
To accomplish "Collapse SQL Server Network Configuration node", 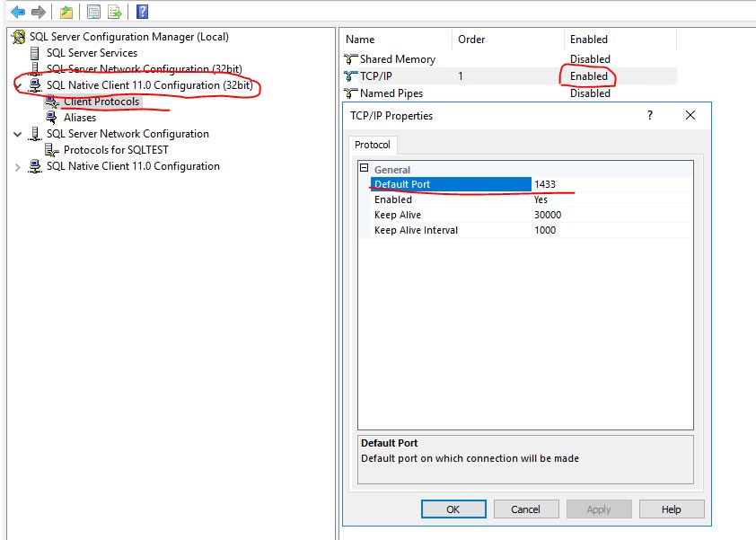I will 18,134.
